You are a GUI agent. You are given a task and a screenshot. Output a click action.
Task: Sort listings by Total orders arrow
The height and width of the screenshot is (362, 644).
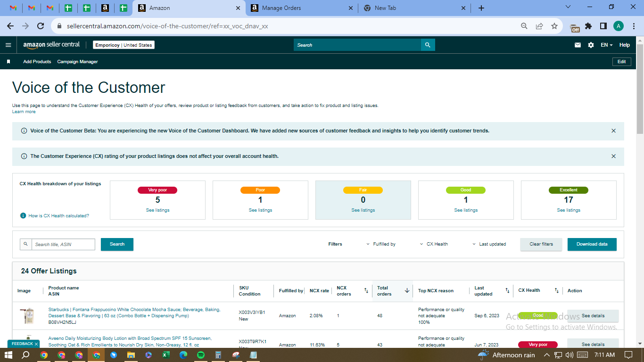407,291
